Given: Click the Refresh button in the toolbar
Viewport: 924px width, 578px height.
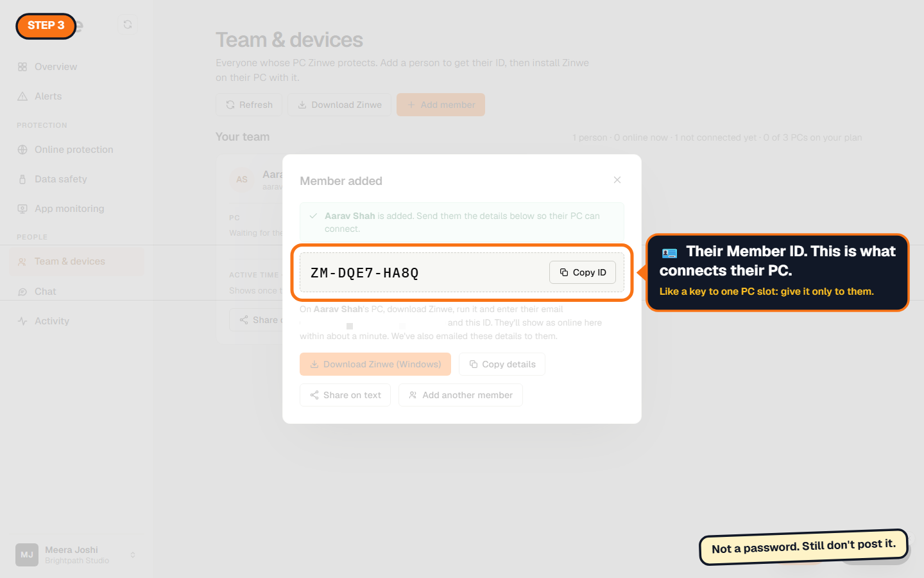Looking at the screenshot, I should tap(249, 105).
